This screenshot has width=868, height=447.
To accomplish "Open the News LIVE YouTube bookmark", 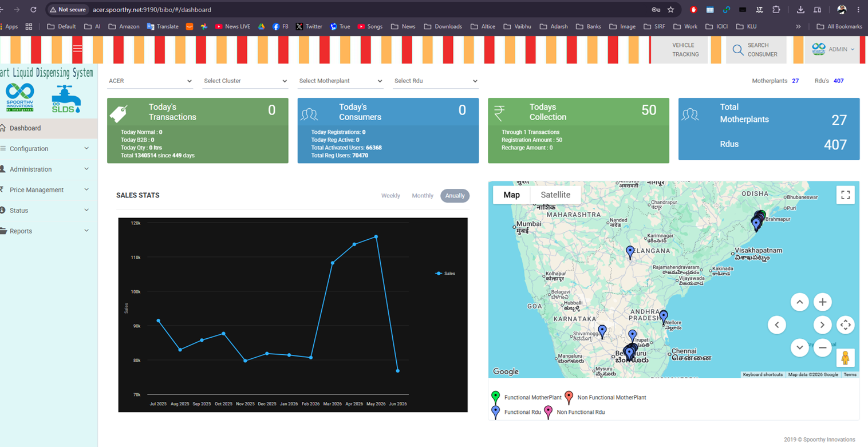I will pos(232,26).
